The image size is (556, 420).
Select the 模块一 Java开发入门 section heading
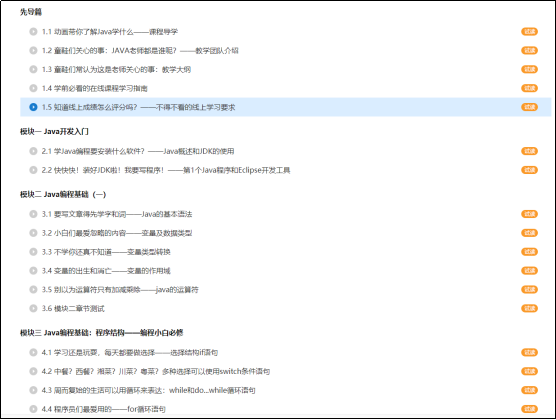[54, 131]
